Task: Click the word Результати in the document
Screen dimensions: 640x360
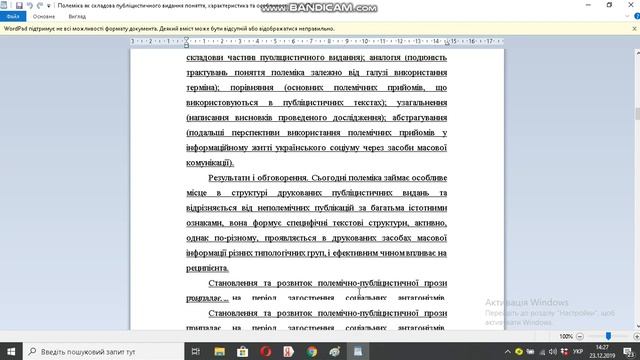Action: [x=230, y=178]
